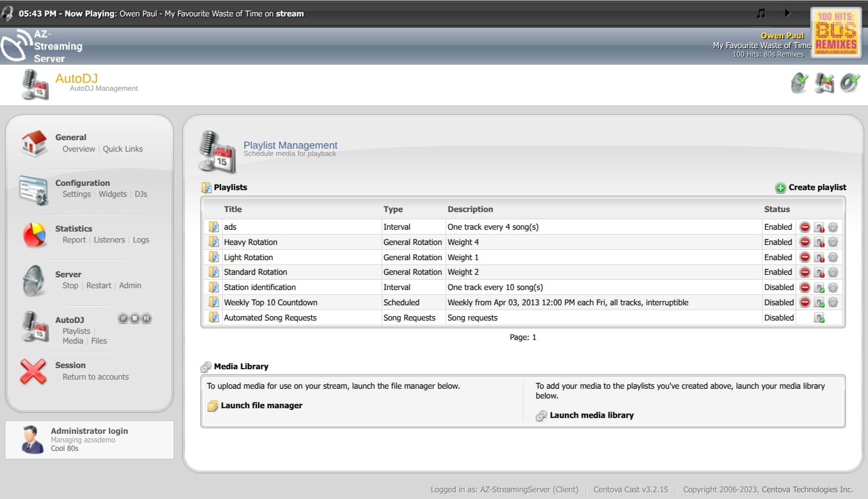Click the server status satellite dish icon
Viewport: 868px width, 499px height.
[x=800, y=83]
